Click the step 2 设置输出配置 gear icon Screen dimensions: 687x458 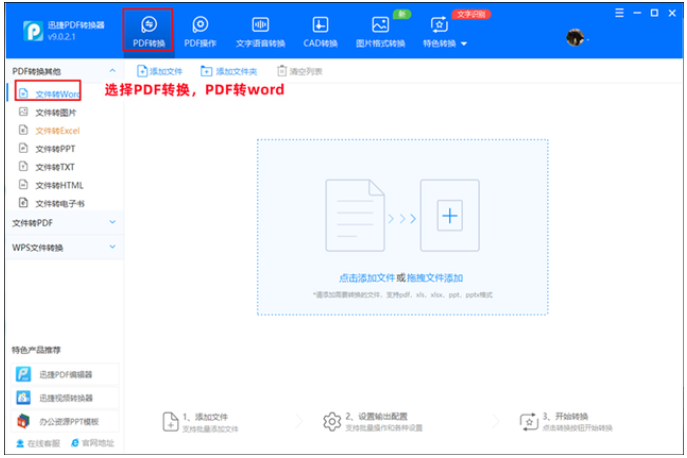click(x=332, y=422)
